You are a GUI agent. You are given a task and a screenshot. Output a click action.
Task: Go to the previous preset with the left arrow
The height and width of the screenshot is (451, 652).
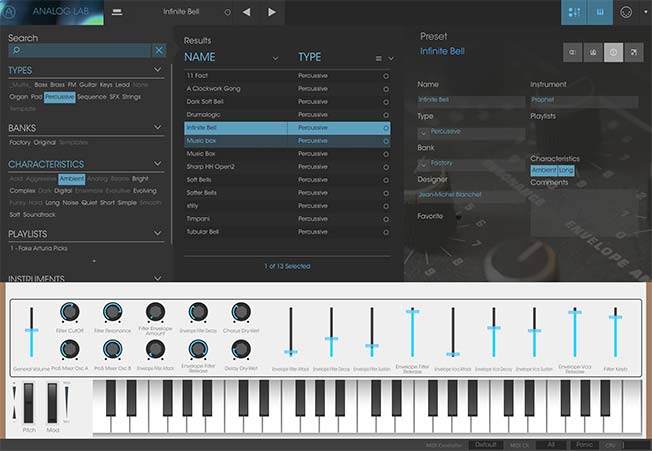(x=247, y=12)
